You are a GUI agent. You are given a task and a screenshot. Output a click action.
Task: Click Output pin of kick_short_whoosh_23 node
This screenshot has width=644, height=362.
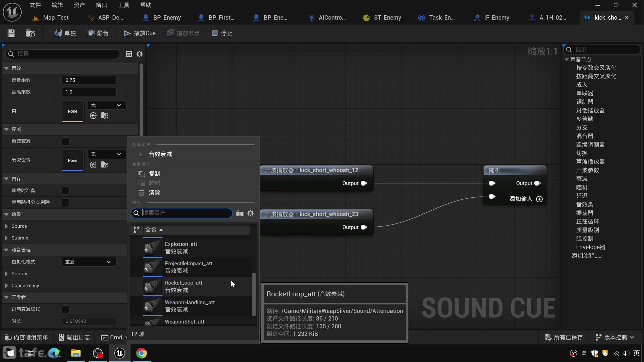tap(364, 227)
